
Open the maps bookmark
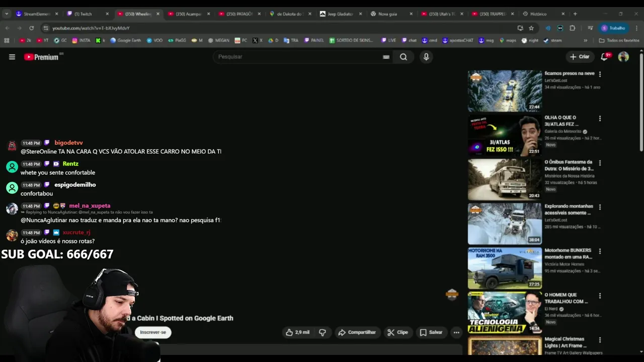click(x=508, y=40)
